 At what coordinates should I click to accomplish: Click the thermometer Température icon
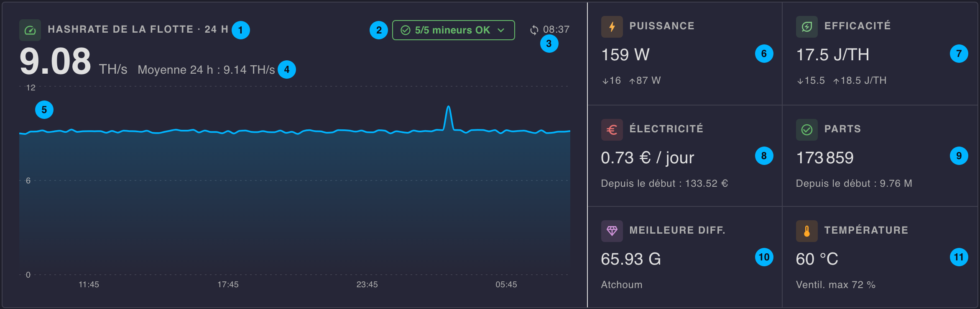[x=807, y=231]
